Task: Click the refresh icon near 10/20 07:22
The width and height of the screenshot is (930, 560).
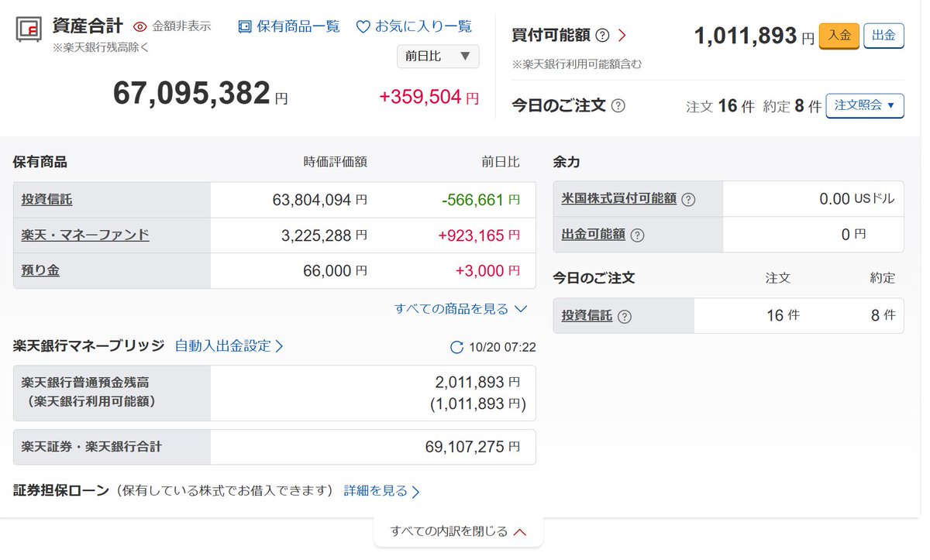Action: click(457, 347)
